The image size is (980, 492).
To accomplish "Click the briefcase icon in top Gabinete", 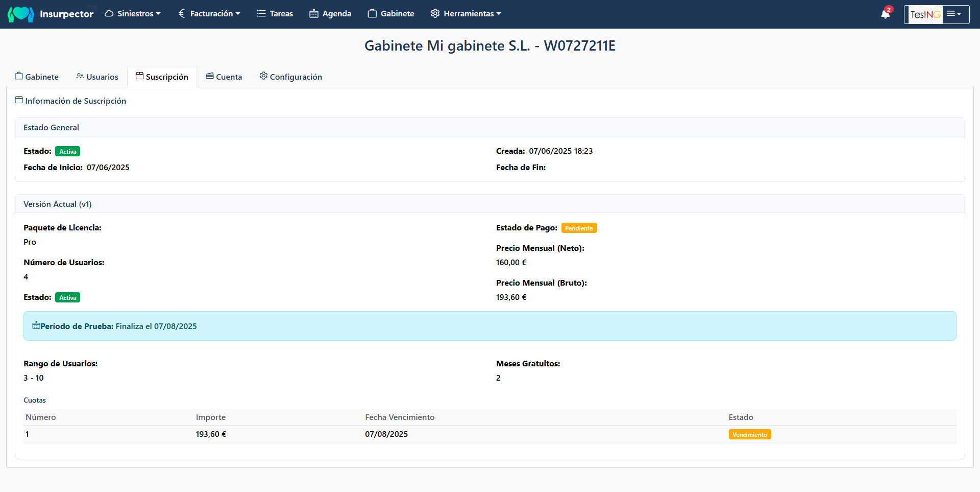I will click(372, 14).
